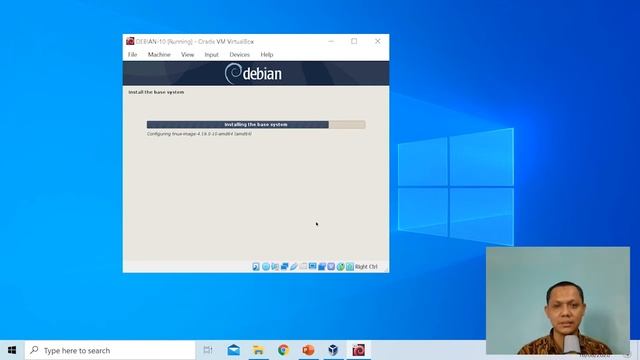640x360 pixels.
Task: Maximize the DEBIAN-10 VirtualBox window
Action: [x=354, y=41]
